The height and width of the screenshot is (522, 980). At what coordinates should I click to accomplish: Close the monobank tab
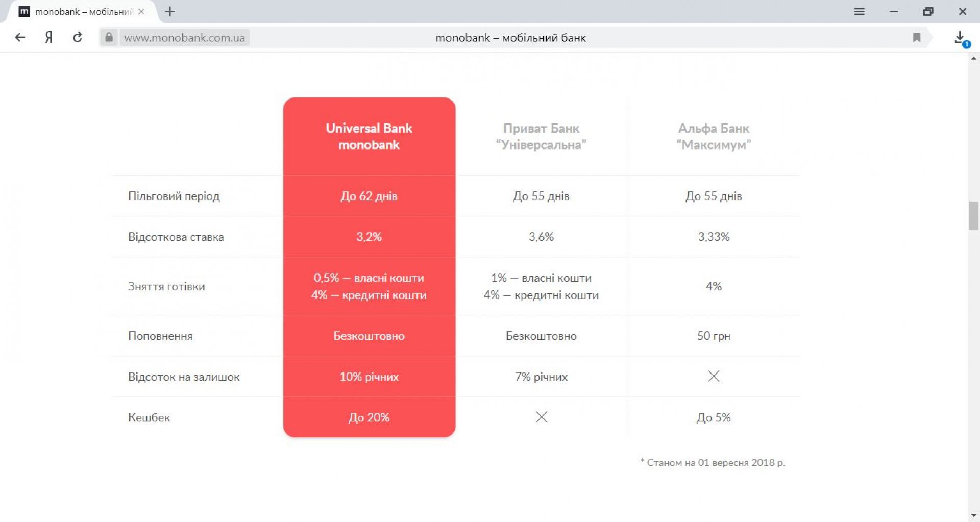(x=141, y=11)
